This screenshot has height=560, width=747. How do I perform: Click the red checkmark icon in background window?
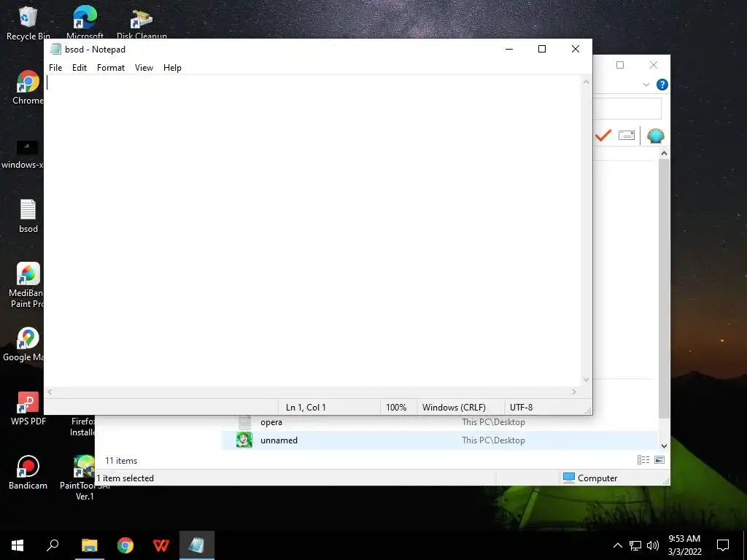tap(603, 136)
